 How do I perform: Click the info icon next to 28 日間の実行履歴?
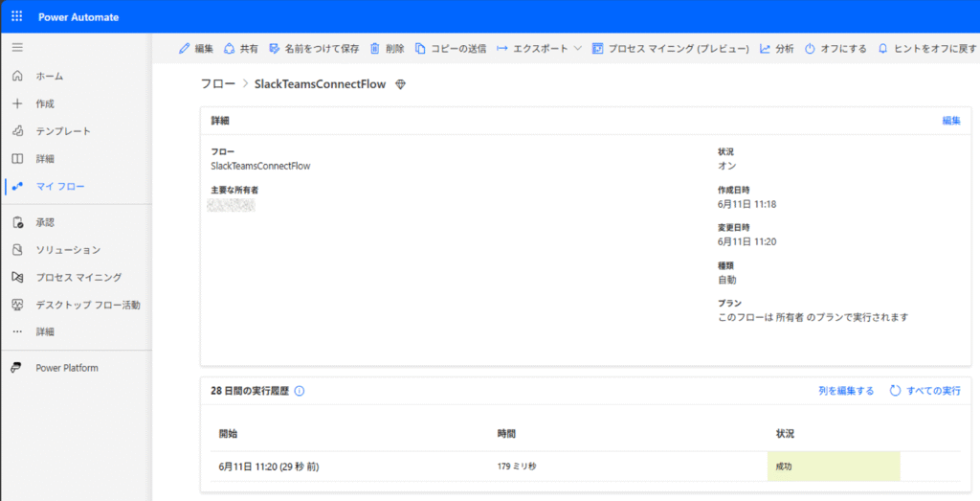pos(300,391)
